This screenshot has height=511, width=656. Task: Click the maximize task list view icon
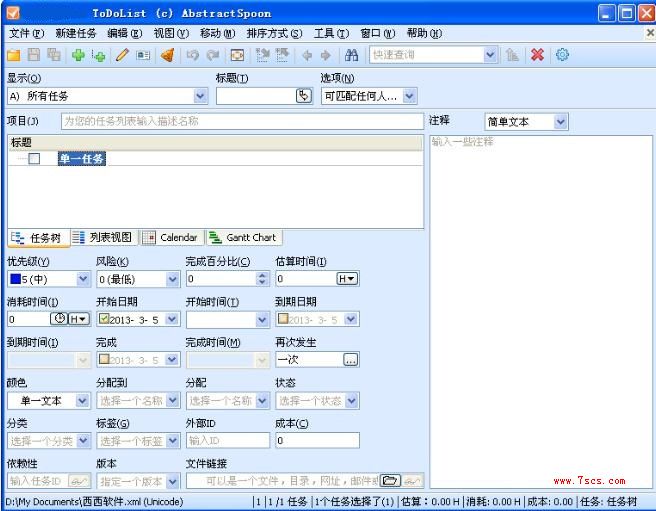point(237,55)
